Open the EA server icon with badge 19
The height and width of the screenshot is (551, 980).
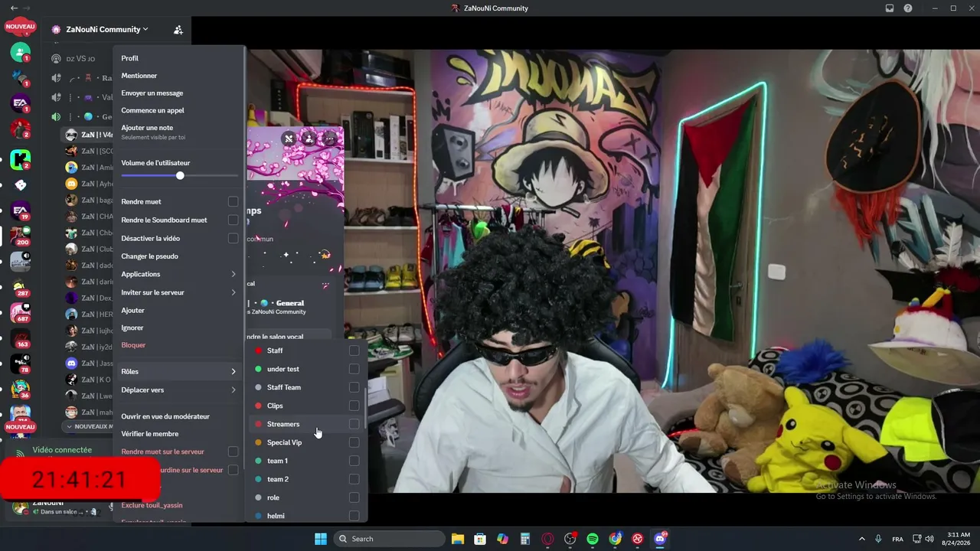pyautogui.click(x=21, y=210)
